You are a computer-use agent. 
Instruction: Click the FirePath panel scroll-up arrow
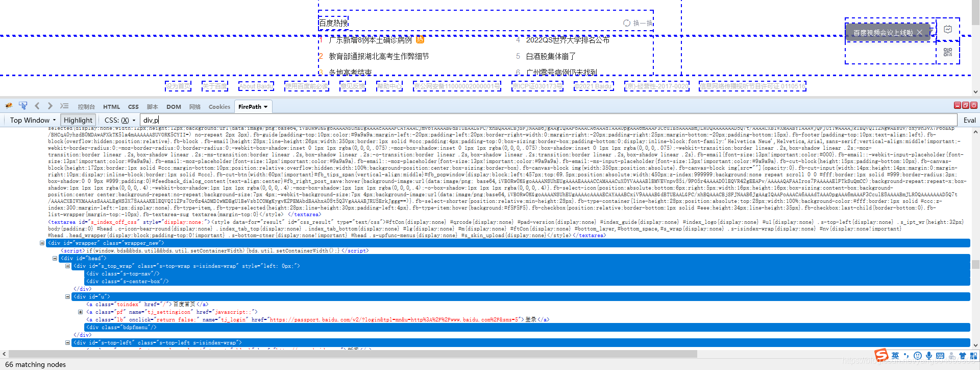tap(975, 132)
